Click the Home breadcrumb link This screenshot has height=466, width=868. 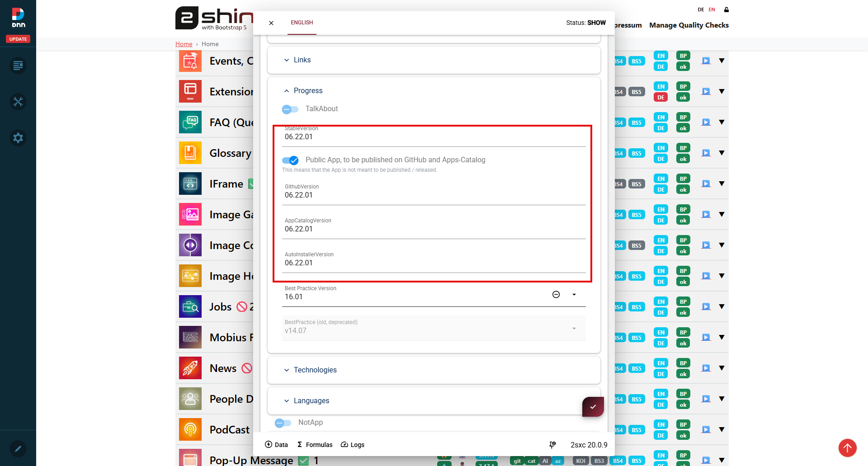(x=184, y=44)
